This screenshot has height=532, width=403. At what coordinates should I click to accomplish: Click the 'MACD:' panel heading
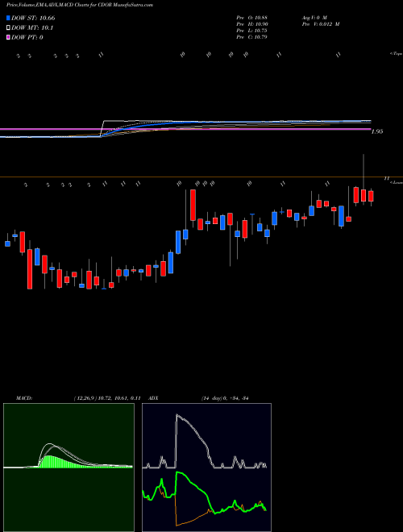point(24,398)
